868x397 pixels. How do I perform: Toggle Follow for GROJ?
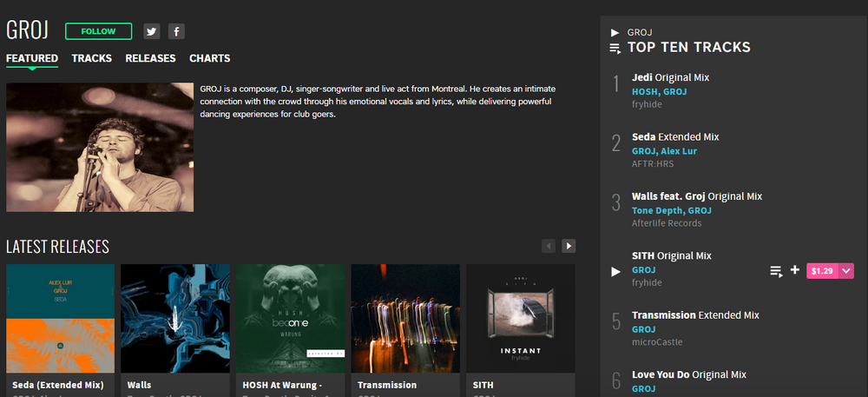[98, 31]
